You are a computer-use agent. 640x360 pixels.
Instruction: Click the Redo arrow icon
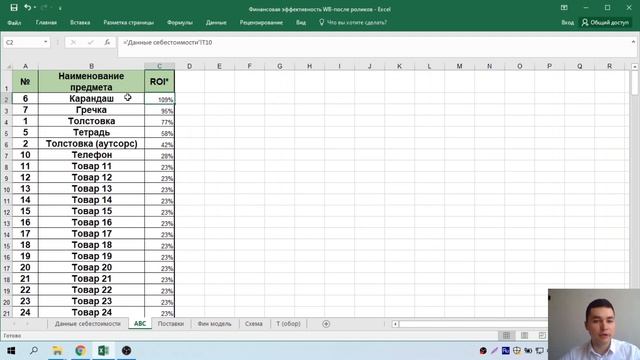click(x=44, y=8)
